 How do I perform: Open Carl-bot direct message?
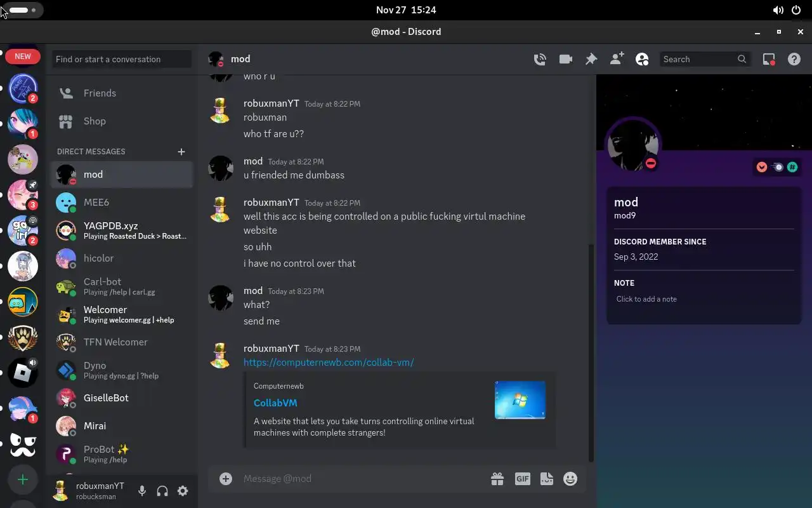(122, 286)
